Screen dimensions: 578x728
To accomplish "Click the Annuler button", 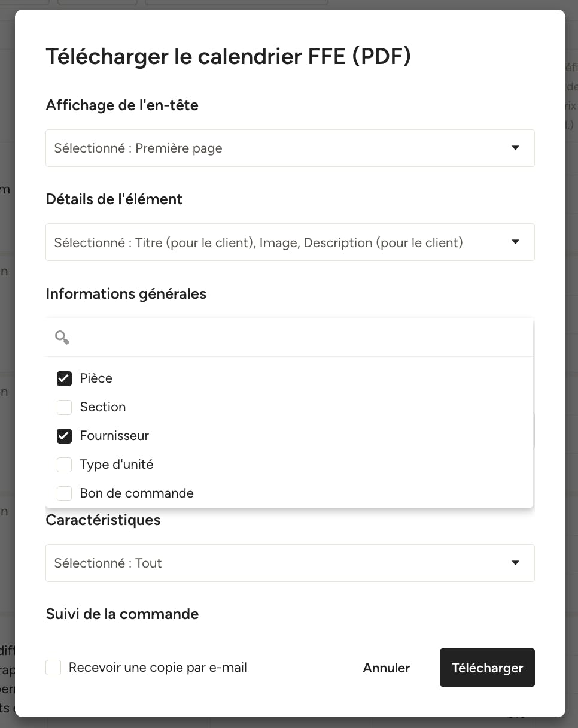I will [x=387, y=668].
